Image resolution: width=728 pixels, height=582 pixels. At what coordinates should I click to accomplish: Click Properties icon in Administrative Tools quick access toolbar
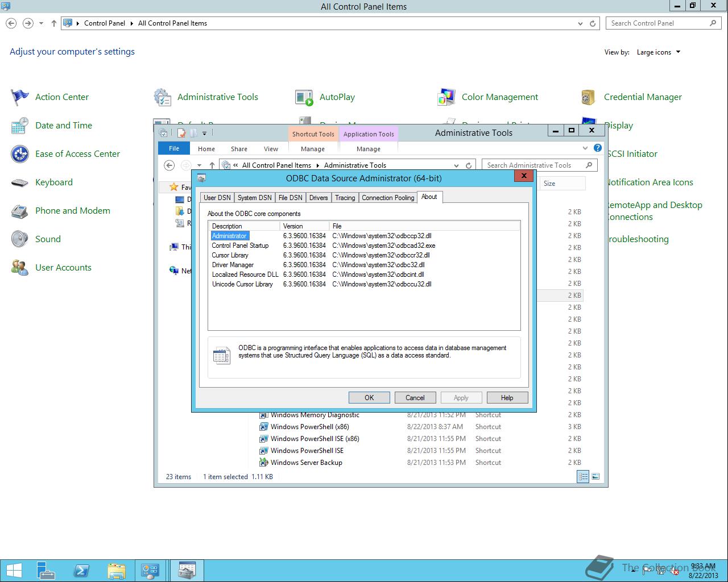(181, 133)
